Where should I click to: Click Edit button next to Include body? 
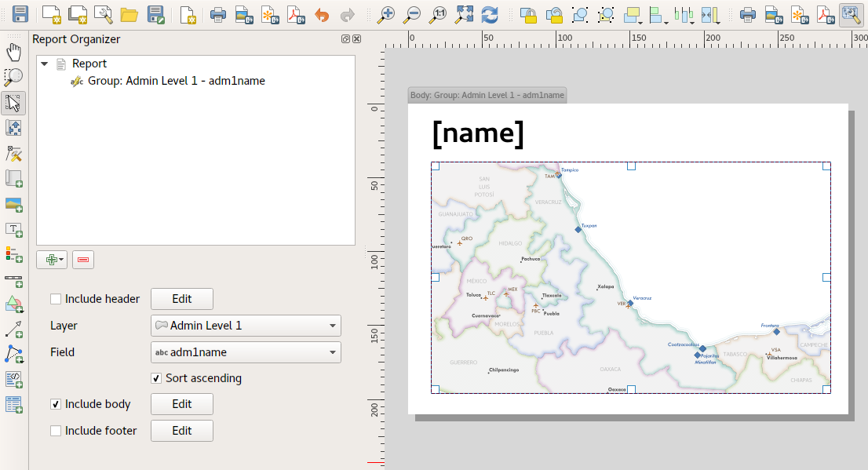coord(181,404)
